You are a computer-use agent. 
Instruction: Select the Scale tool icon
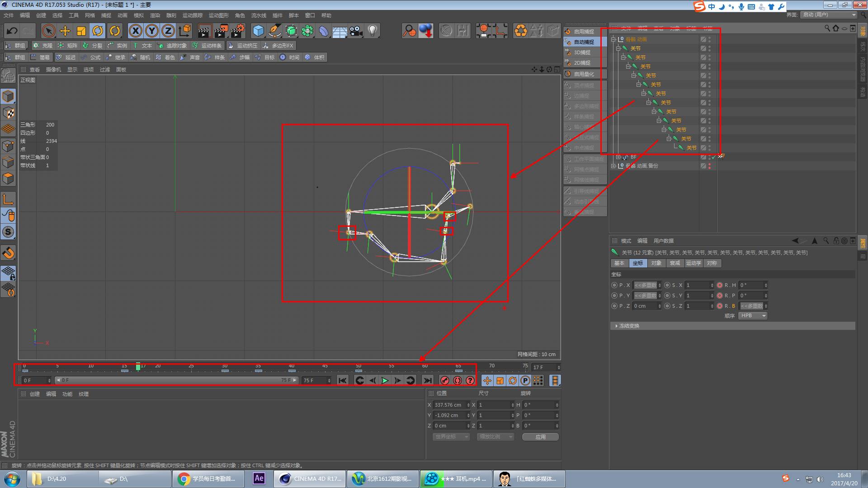click(81, 31)
